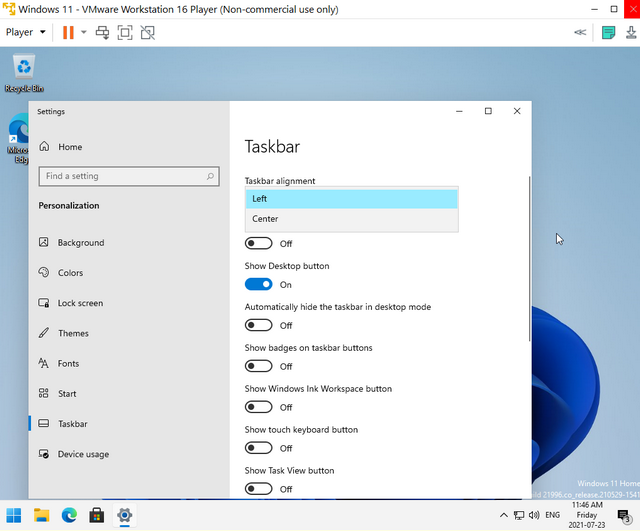The width and height of the screenshot is (640, 531).
Task: Enable Show Windows Ink Workspace button
Action: coord(258,407)
